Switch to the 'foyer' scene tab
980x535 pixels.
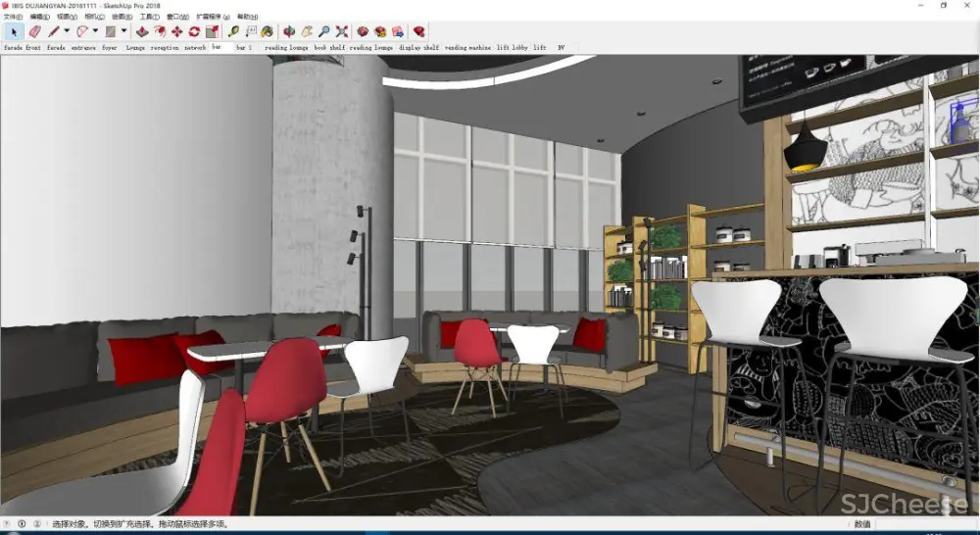click(x=109, y=47)
